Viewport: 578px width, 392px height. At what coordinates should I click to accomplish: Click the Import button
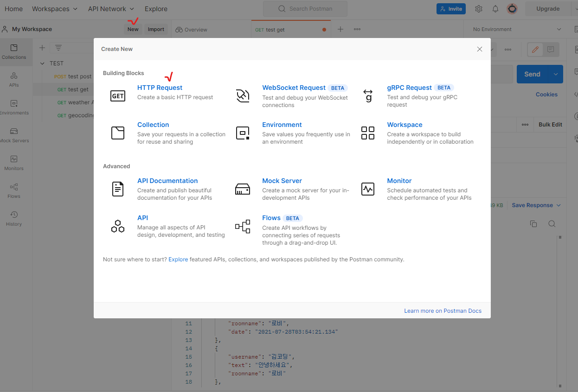coord(156,29)
